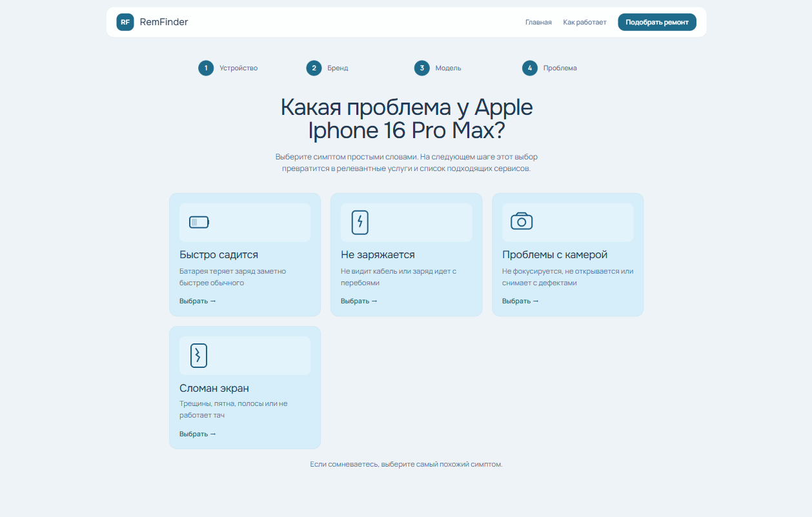Click the charging phone icon
Viewport: 812px width, 517px height.
coord(360,223)
